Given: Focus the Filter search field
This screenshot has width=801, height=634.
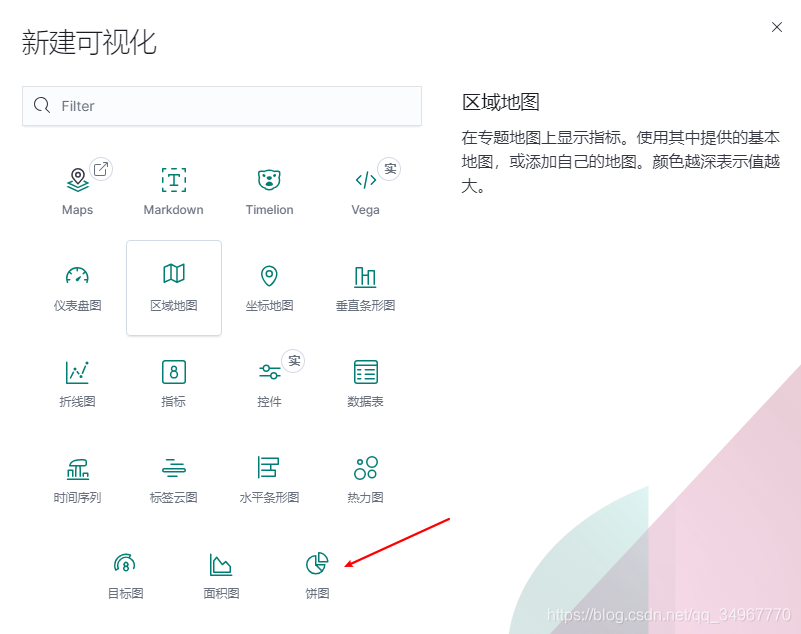Looking at the screenshot, I should coord(222,106).
